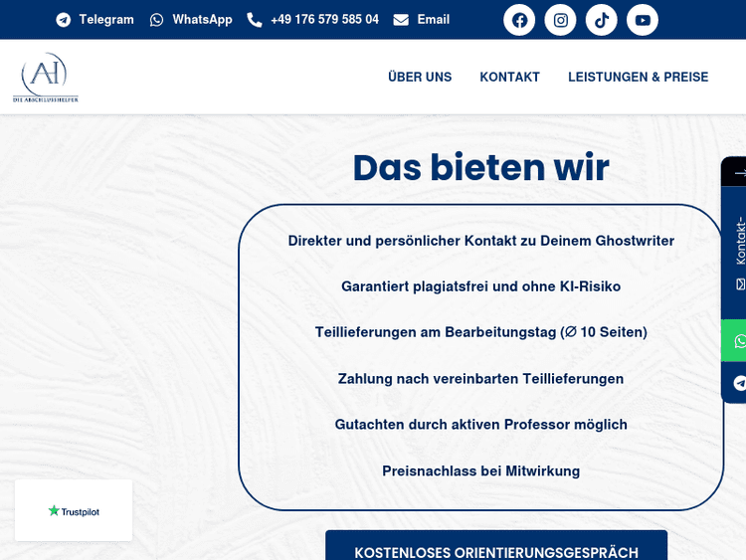
Task: Click text 'Preisnachlass bei Mitwirkung'
Action: coord(481,471)
